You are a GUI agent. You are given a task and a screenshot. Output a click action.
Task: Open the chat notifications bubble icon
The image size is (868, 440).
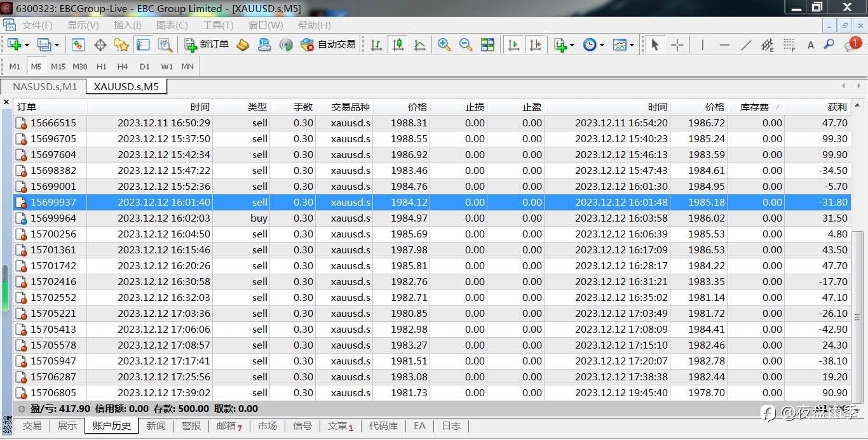pyautogui.click(x=851, y=44)
